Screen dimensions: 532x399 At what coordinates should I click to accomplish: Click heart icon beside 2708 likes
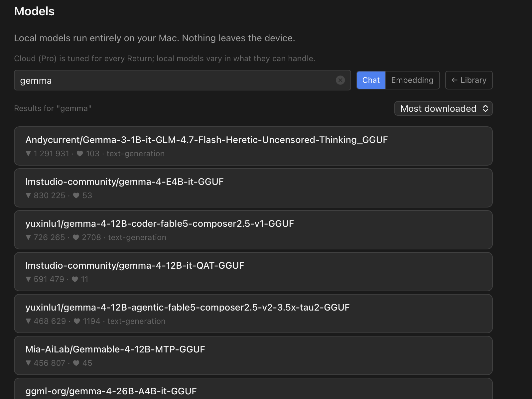[x=76, y=237]
